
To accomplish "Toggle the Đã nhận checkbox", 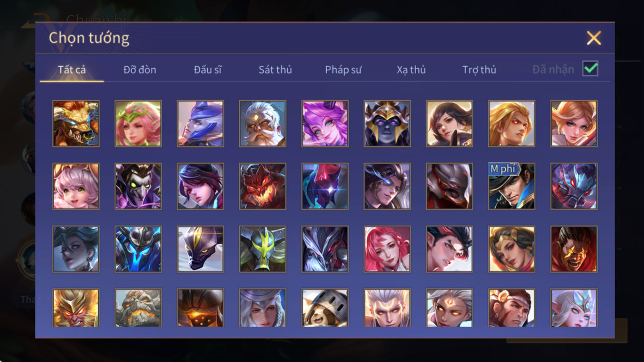I will [x=590, y=68].
